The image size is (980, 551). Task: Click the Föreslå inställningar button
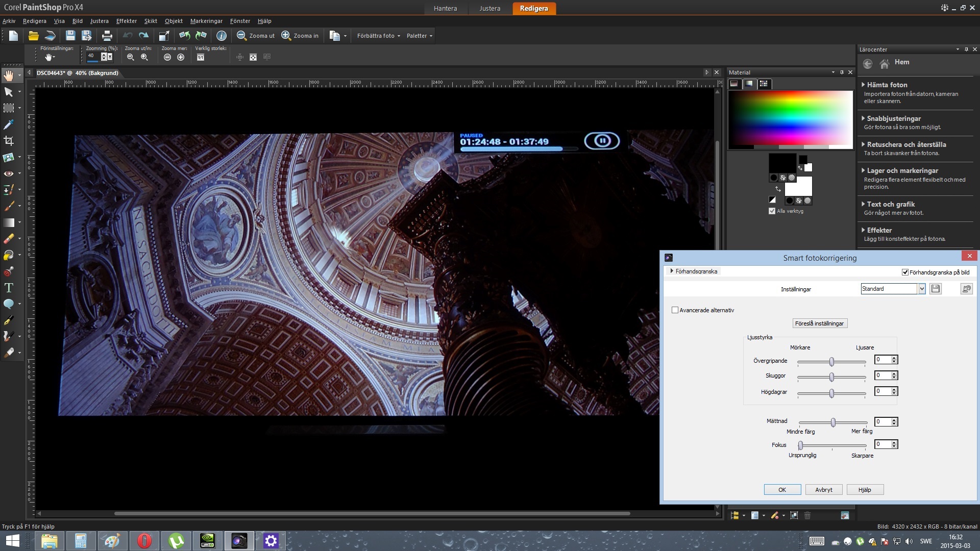[820, 323]
